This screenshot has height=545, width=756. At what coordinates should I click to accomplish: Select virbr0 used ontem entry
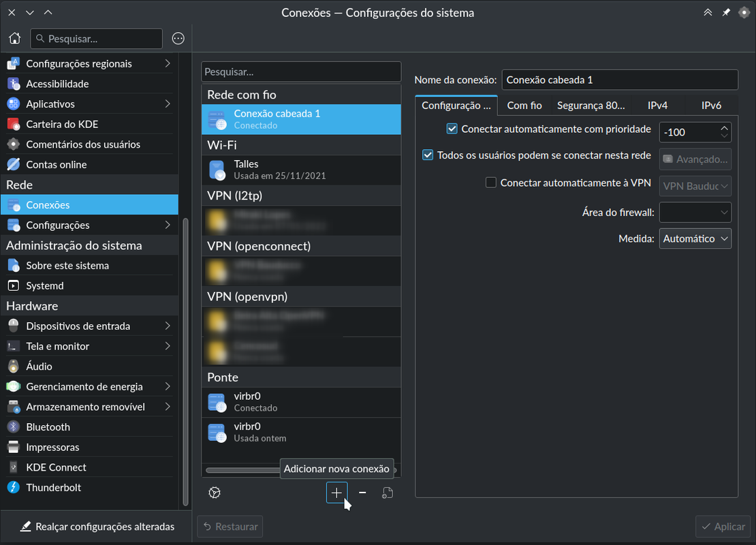(301, 432)
